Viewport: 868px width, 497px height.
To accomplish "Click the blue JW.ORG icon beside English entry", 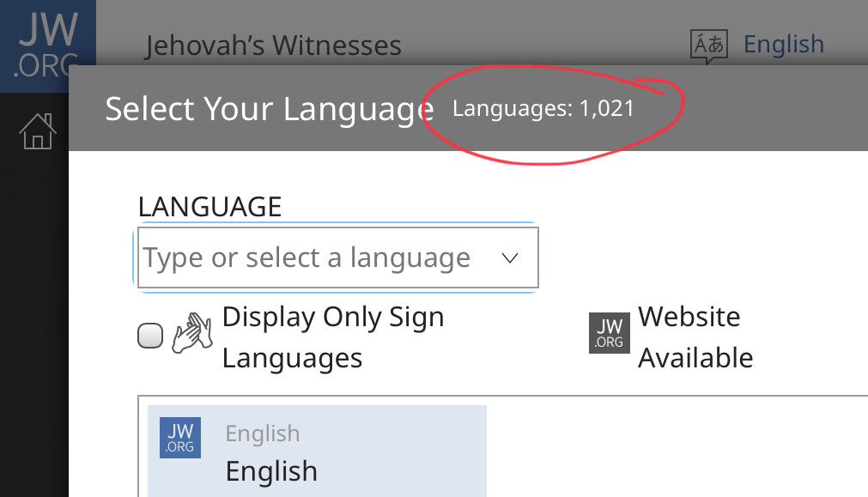I will [180, 438].
